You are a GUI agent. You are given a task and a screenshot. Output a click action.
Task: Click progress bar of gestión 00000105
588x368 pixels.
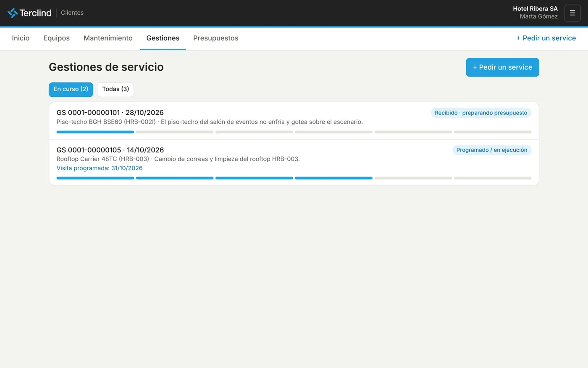point(294,178)
